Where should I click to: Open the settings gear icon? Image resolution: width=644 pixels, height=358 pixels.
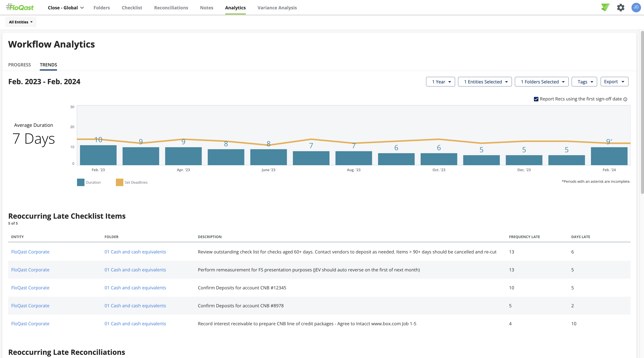point(620,7)
